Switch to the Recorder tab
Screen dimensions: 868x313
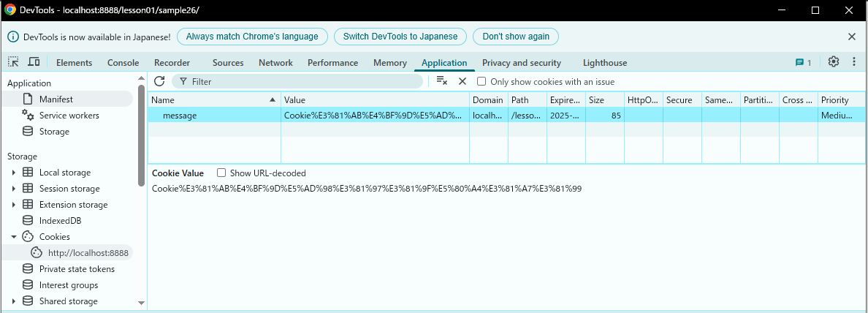[x=172, y=63]
